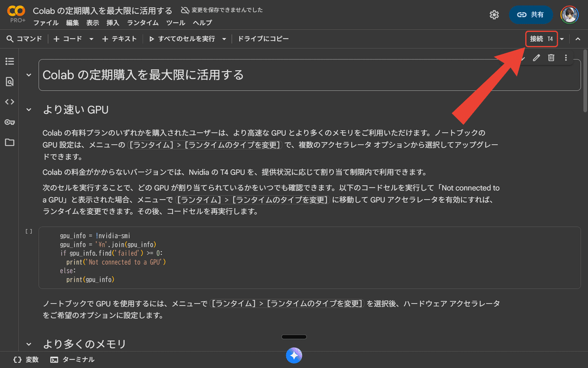
Task: Open the 表示 menu
Action: coord(93,23)
